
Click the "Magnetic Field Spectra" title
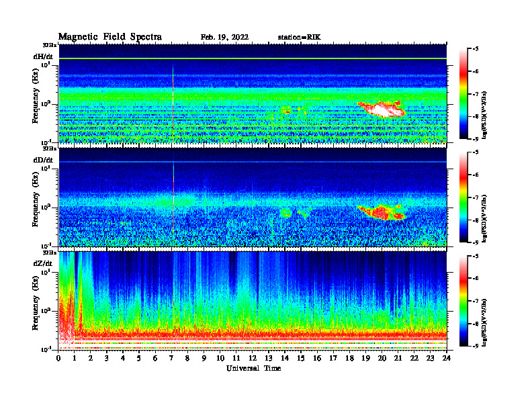point(110,37)
